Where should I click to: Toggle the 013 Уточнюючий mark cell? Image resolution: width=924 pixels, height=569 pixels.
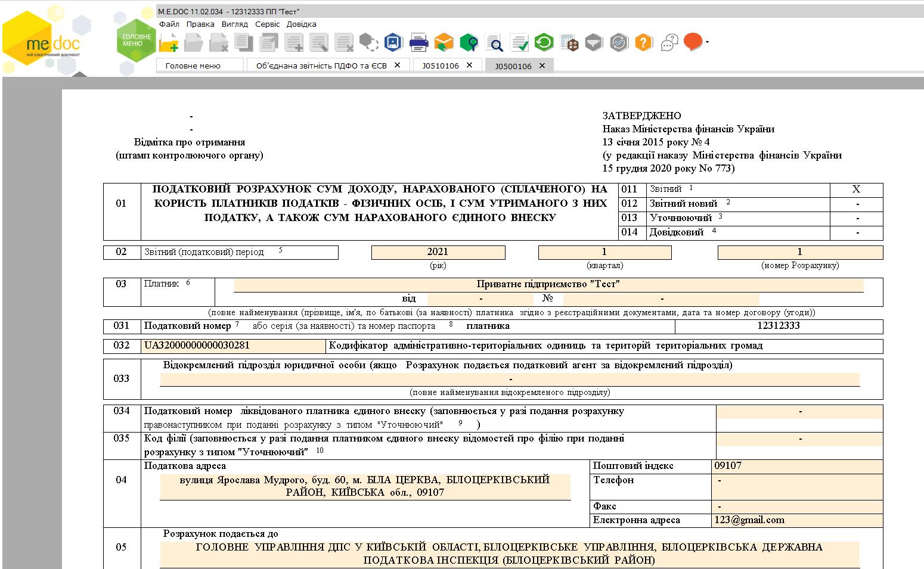tap(856, 218)
